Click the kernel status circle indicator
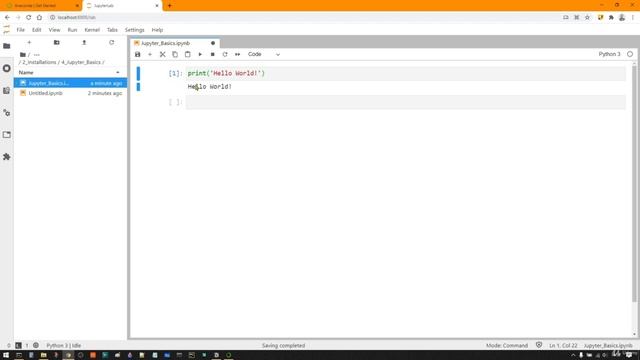640x360 pixels. (630, 54)
